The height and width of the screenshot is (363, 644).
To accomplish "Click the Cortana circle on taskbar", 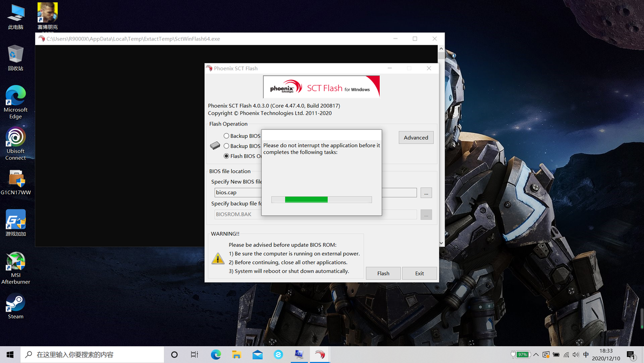I will coord(174,354).
